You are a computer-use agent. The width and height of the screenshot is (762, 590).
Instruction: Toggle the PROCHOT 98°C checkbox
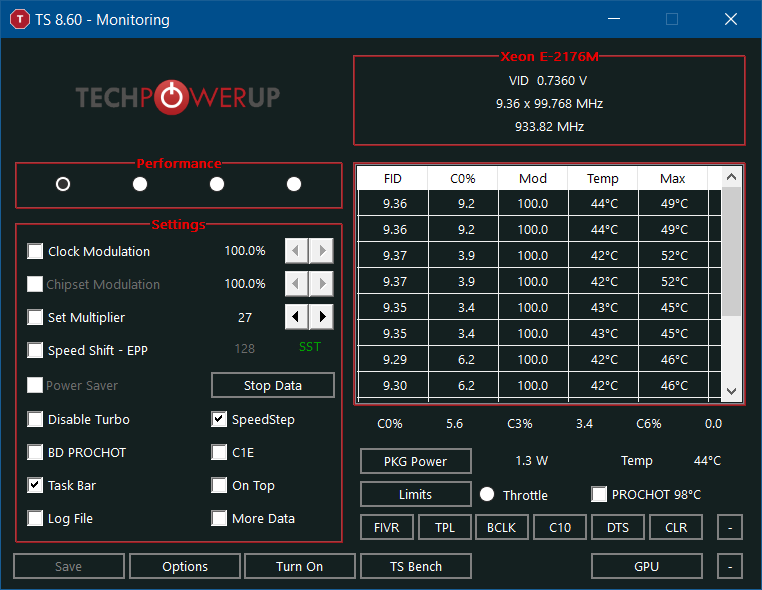click(599, 494)
